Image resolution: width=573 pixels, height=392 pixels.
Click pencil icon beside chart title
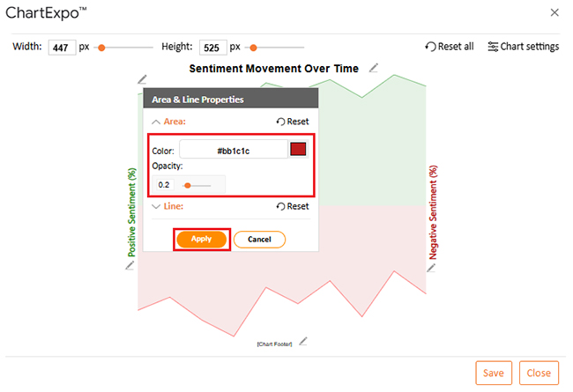click(x=373, y=68)
